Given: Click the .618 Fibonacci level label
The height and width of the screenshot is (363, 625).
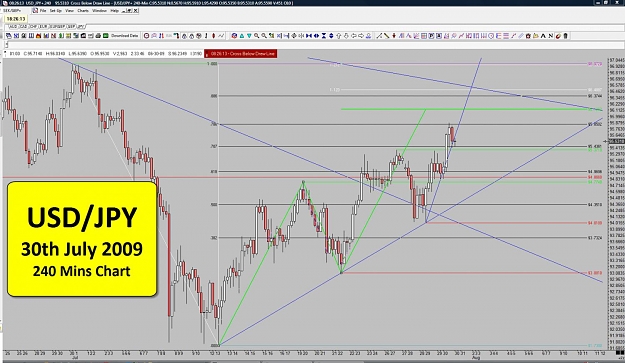Looking at the screenshot, I should click(214, 172).
